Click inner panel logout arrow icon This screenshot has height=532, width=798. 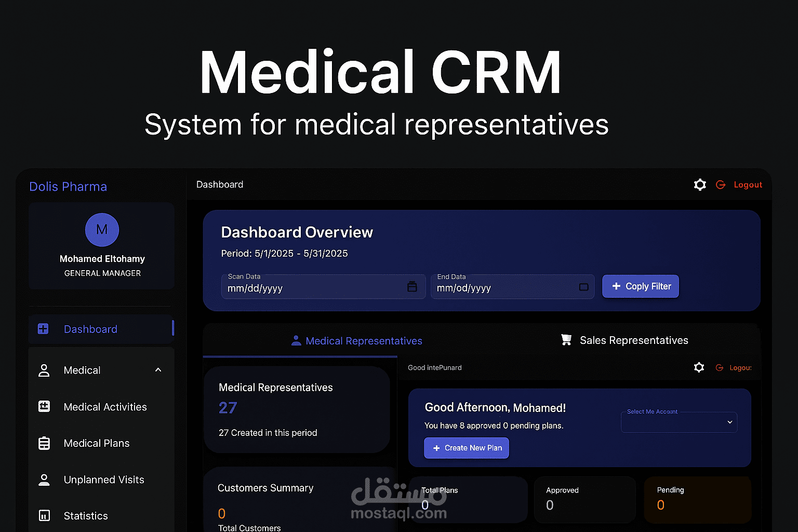720,367
